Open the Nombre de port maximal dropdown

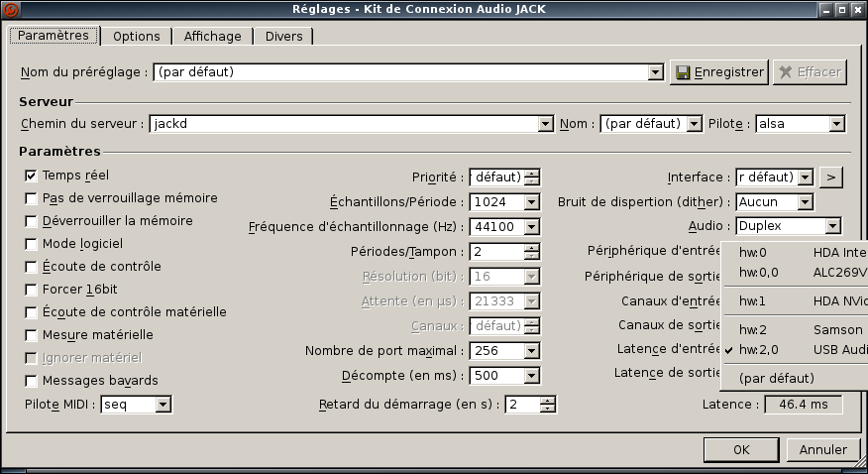point(531,350)
